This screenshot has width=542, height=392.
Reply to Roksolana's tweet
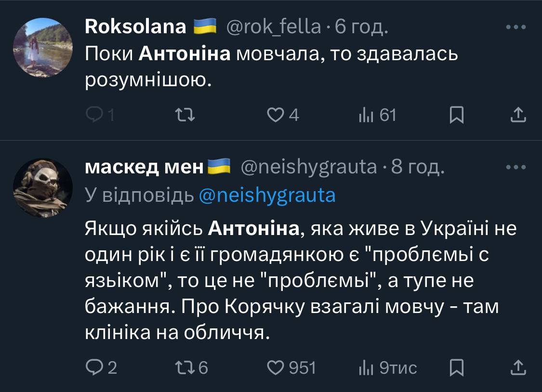coord(93,116)
